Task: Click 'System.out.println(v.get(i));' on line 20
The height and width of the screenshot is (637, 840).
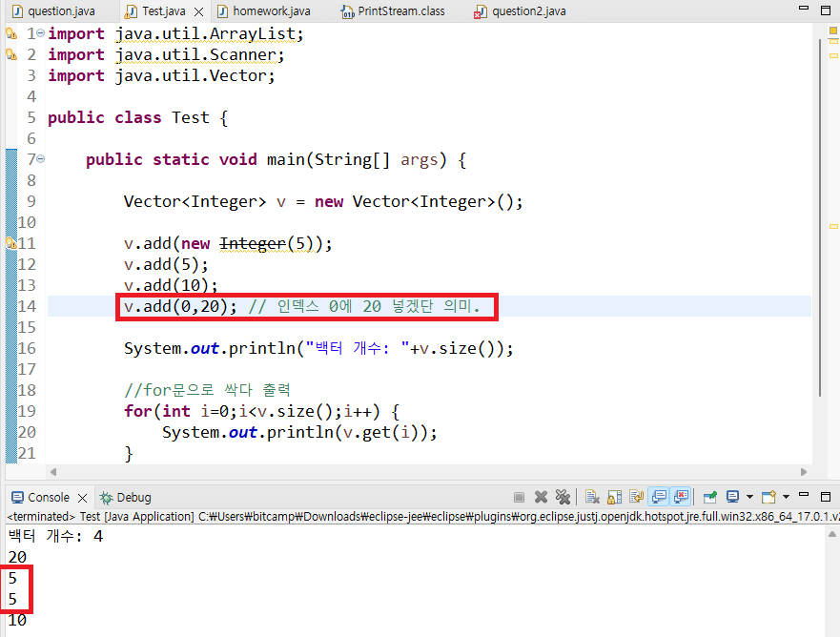Action: pos(299,432)
